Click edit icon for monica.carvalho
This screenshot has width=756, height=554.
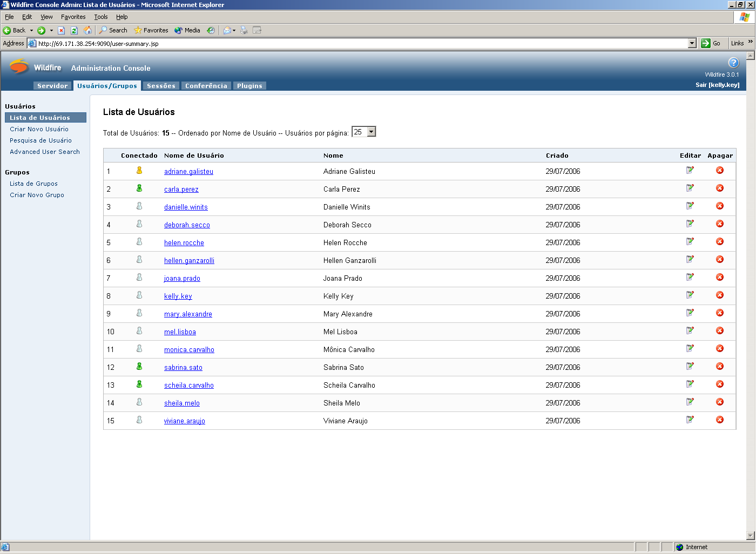click(690, 348)
